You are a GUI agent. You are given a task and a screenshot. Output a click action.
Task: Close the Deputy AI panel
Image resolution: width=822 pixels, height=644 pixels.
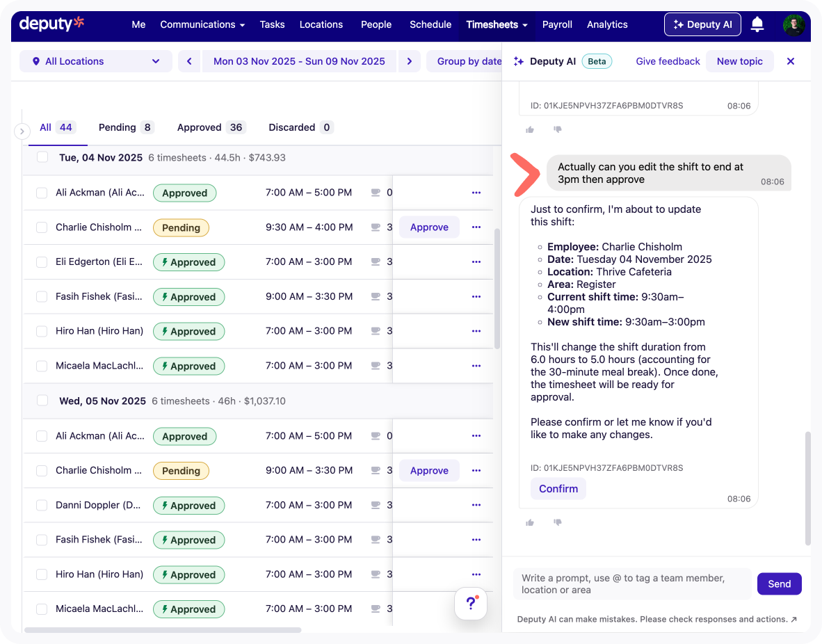790,61
